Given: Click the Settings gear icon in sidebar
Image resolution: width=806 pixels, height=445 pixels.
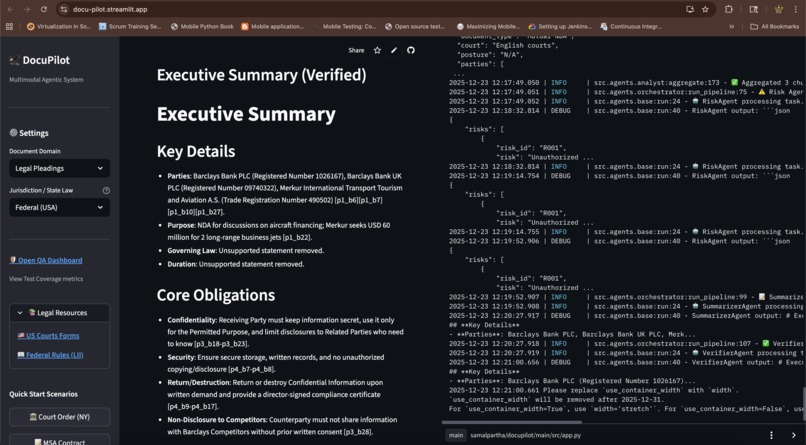Looking at the screenshot, I should coord(13,133).
